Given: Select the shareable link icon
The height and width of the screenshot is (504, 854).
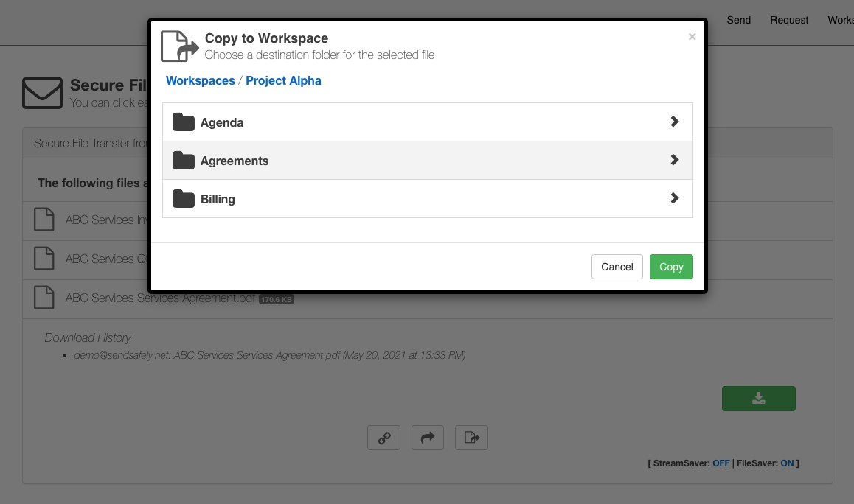Looking at the screenshot, I should [x=383, y=437].
